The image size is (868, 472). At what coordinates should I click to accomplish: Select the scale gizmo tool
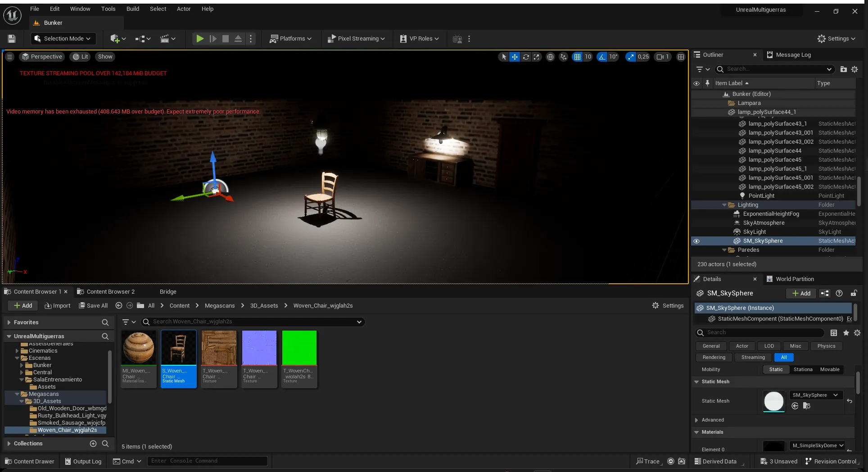(x=536, y=57)
